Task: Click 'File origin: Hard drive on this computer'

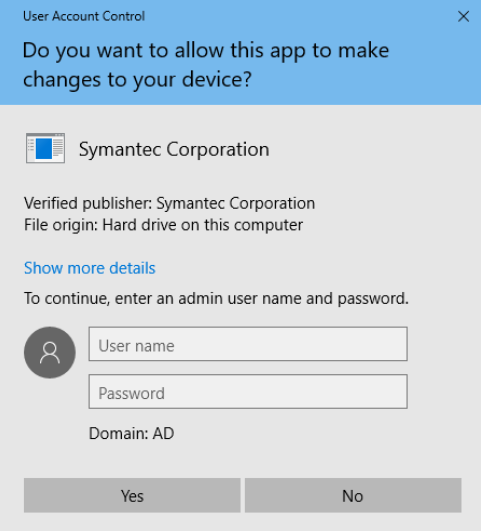Action: coord(164,225)
